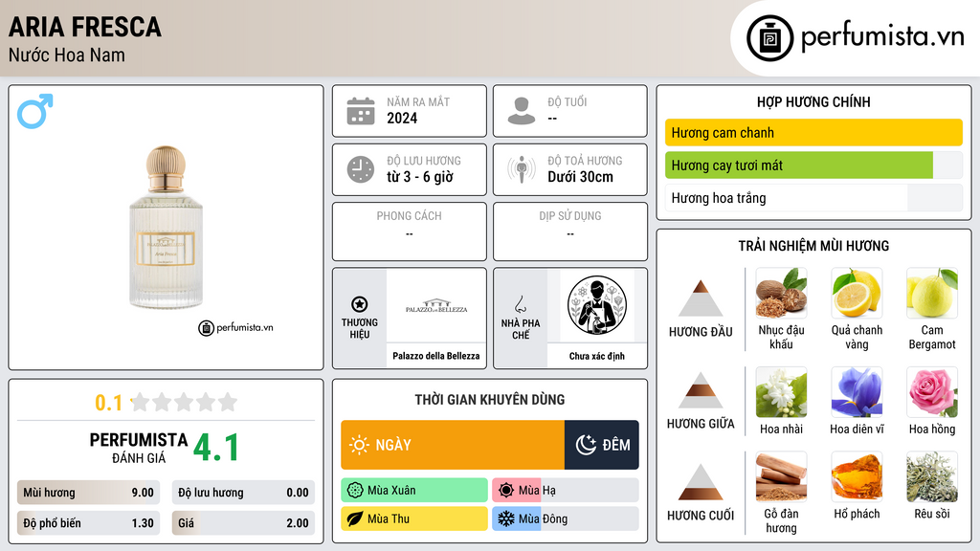
Task: Click the Dưới 30cm sillage value
Action: (580, 177)
